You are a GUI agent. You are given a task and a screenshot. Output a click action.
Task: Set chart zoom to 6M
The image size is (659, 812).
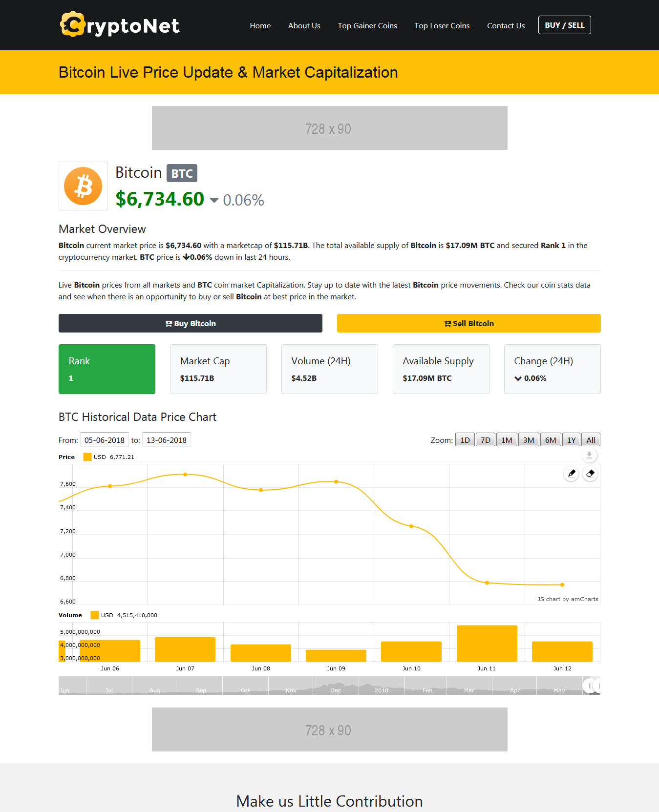(551, 440)
